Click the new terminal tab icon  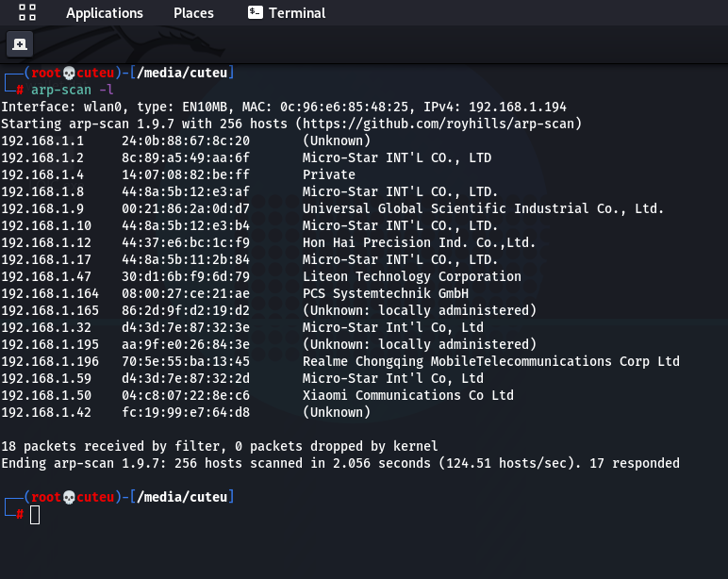20,44
